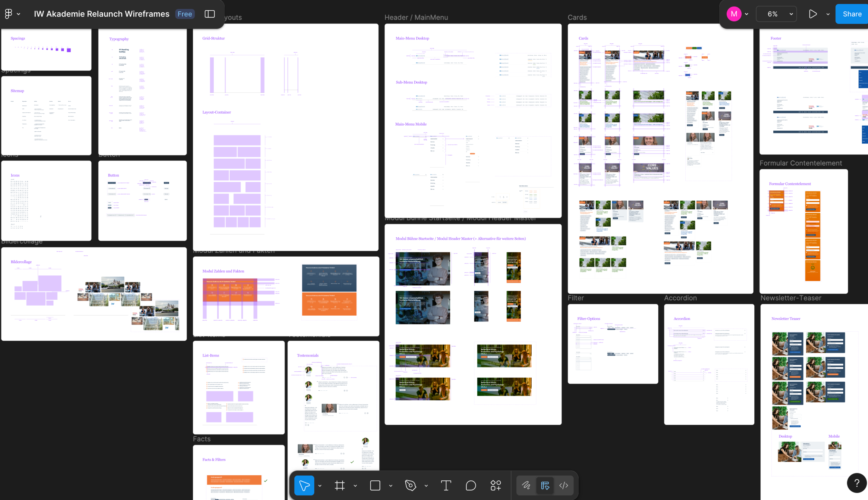Expand Move tool options chevron

320,486
